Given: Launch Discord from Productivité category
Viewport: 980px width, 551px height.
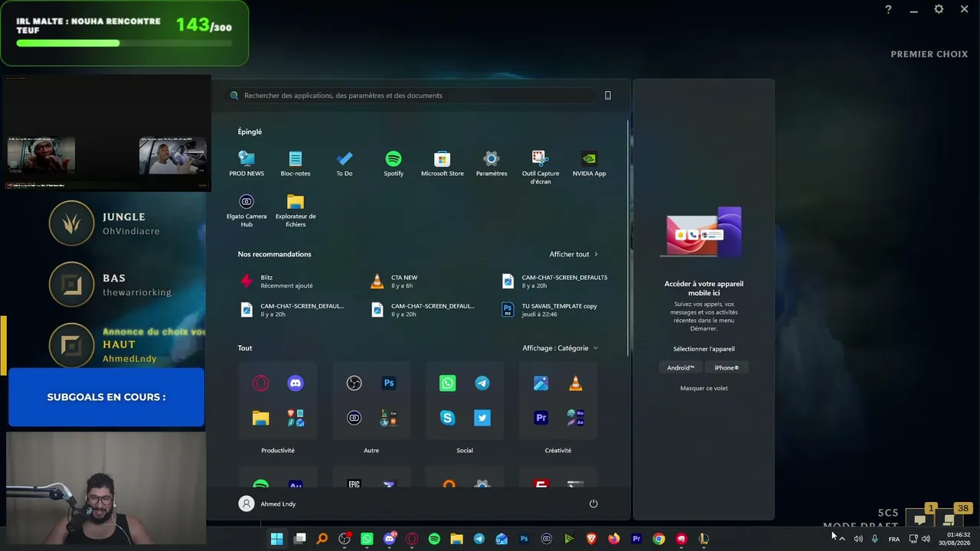Looking at the screenshot, I should pos(296,383).
